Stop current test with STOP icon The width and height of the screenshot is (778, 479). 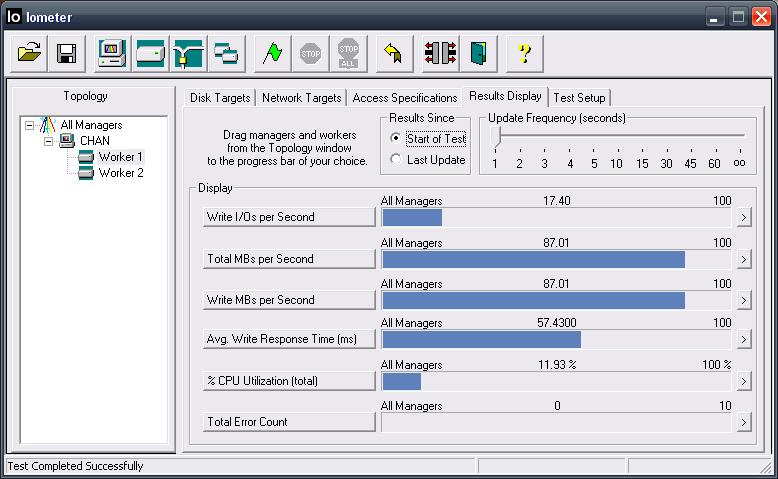pos(311,54)
